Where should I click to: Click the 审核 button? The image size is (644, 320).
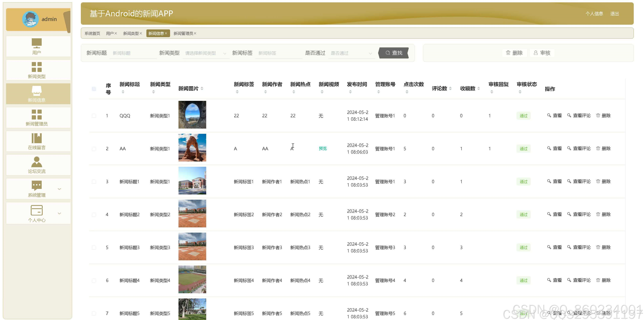coord(542,53)
